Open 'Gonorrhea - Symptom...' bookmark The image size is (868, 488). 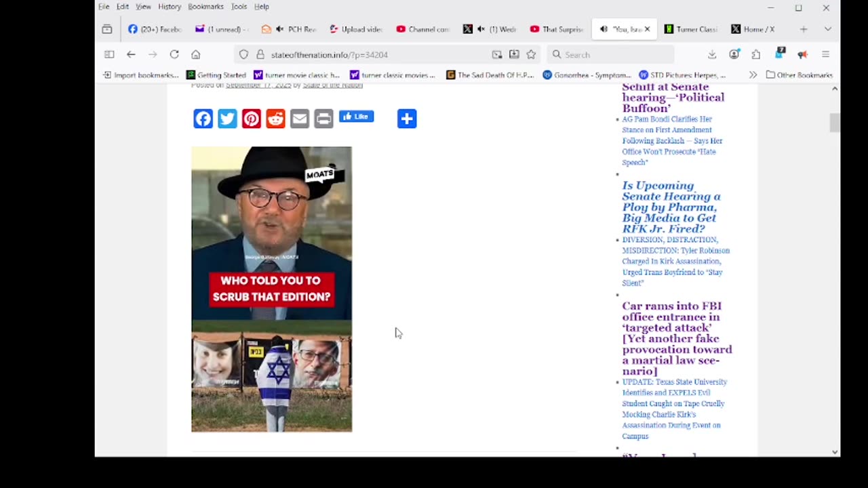587,75
